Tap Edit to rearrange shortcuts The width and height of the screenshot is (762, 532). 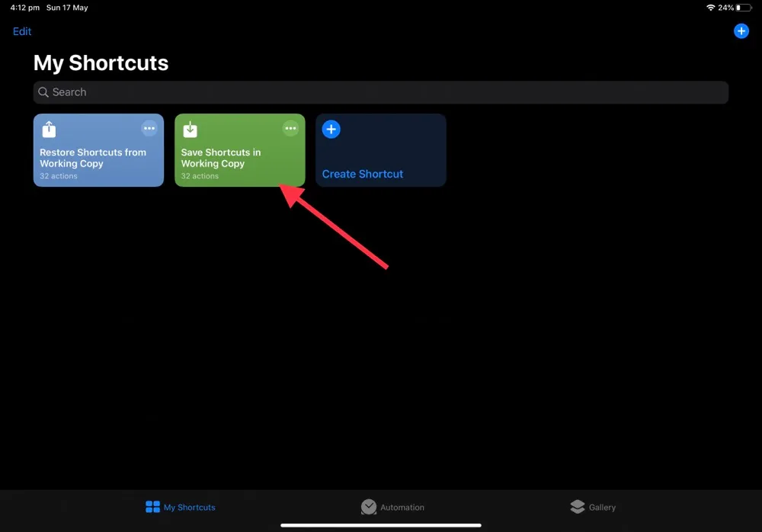(21, 31)
